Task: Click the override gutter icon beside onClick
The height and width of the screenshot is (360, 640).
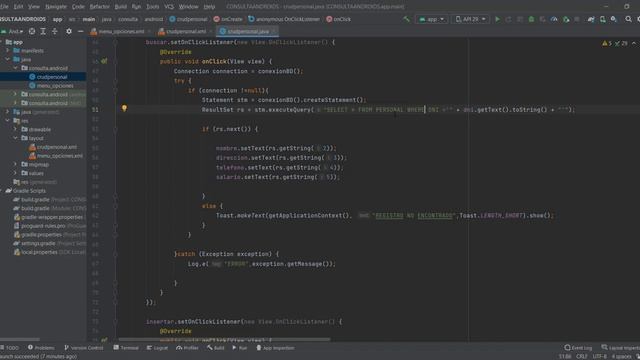Action: [x=104, y=61]
